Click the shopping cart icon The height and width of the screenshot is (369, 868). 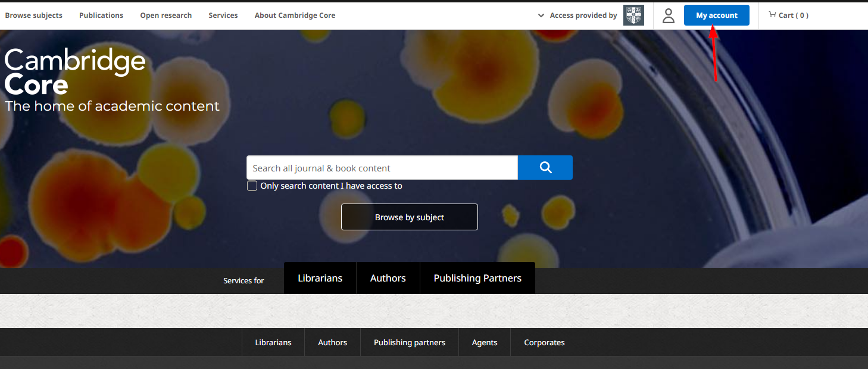click(x=772, y=15)
